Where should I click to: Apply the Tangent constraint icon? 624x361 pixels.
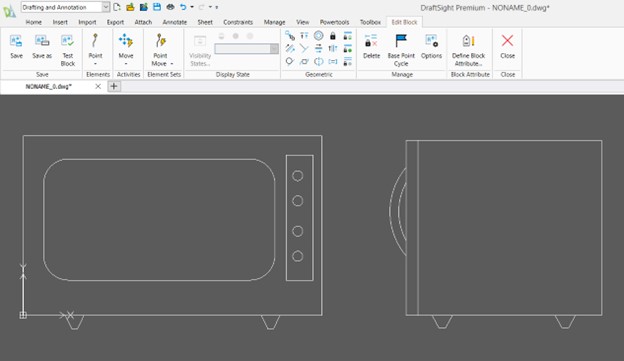(290, 61)
